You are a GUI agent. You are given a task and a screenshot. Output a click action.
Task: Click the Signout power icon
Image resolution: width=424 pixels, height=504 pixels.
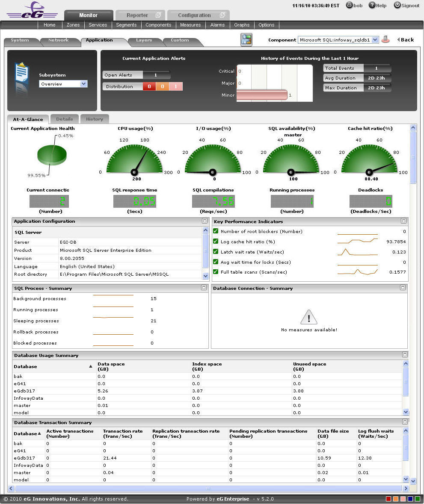(x=397, y=5)
